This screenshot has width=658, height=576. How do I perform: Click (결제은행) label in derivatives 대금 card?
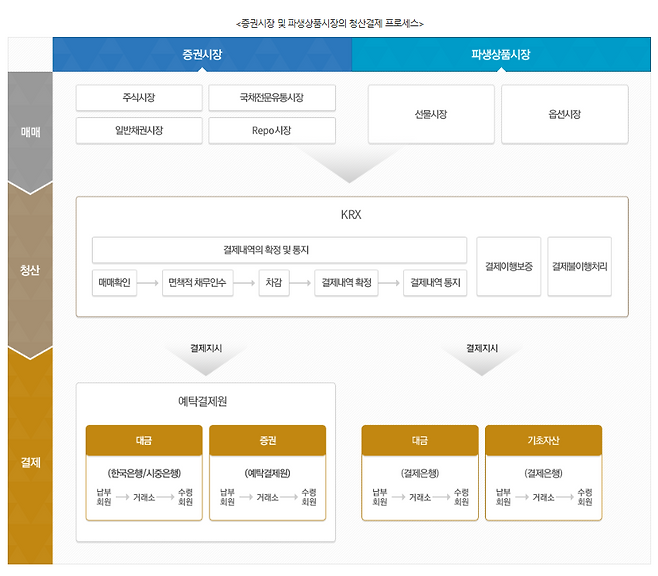[420, 474]
